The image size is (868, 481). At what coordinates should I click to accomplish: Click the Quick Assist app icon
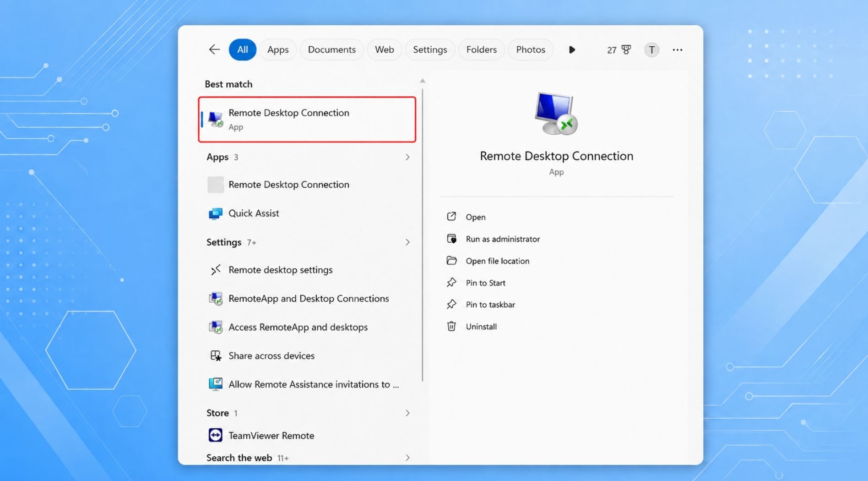(215, 213)
